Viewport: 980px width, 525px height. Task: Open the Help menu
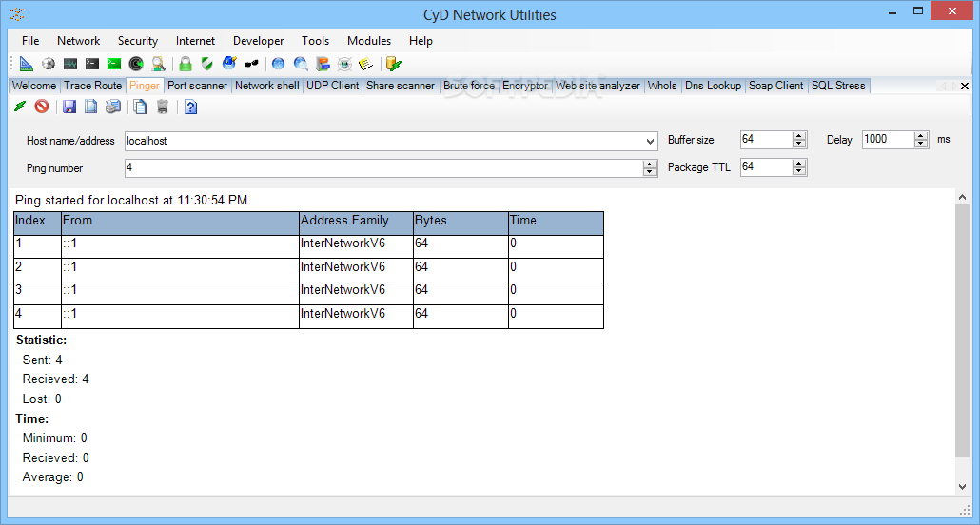(421, 41)
